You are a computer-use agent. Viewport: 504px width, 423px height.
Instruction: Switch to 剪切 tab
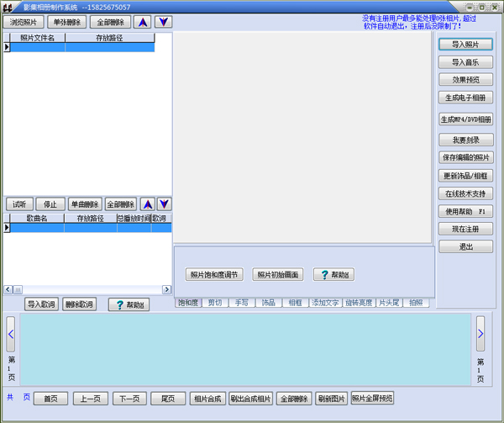pos(215,303)
